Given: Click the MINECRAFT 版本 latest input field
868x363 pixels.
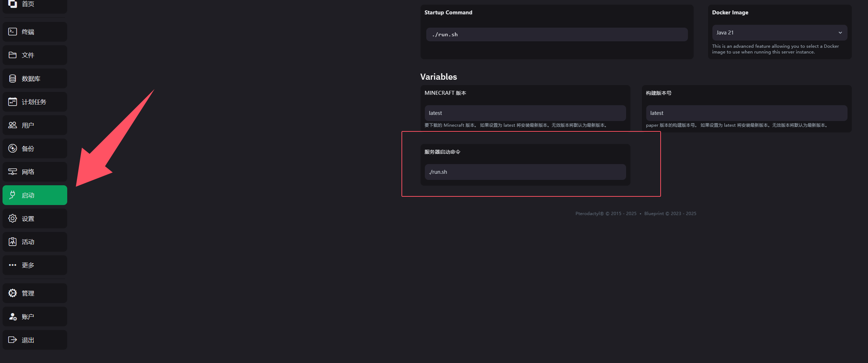Looking at the screenshot, I should click(x=525, y=113).
